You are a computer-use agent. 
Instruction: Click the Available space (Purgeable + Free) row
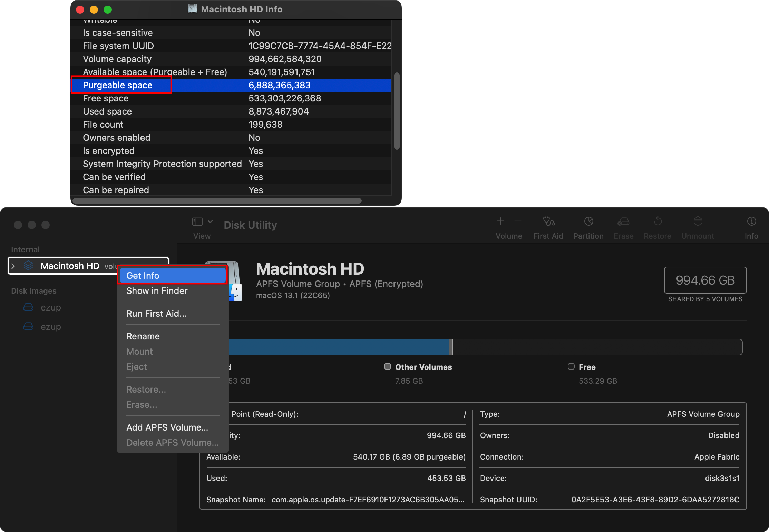click(x=231, y=72)
